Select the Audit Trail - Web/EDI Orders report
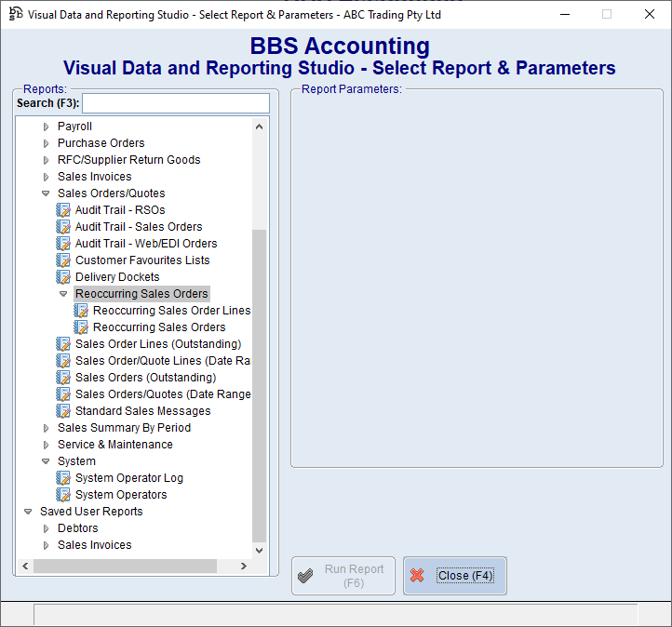 [x=146, y=244]
